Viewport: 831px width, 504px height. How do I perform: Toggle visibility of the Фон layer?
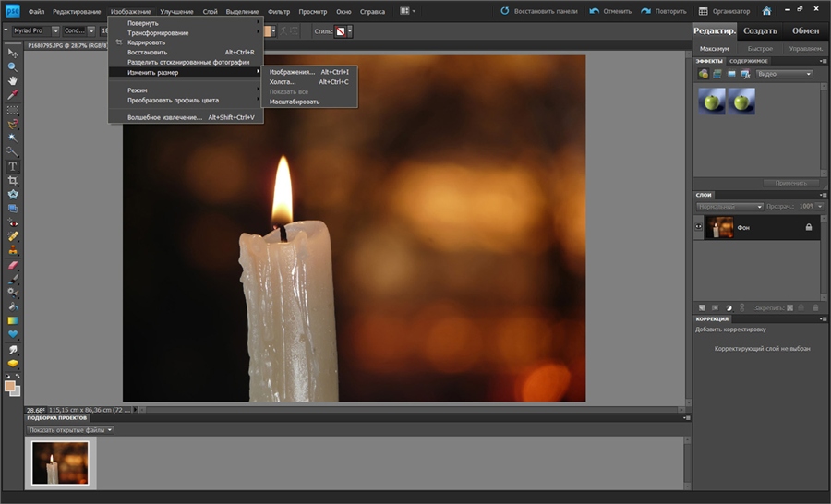click(699, 227)
